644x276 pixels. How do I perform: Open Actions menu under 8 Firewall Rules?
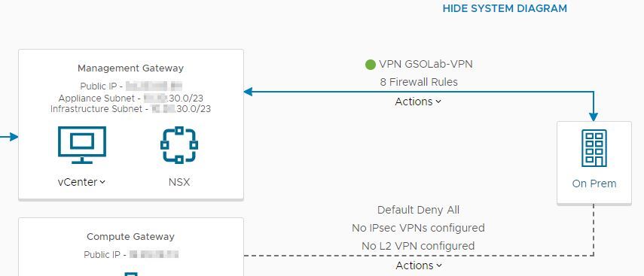pos(418,102)
